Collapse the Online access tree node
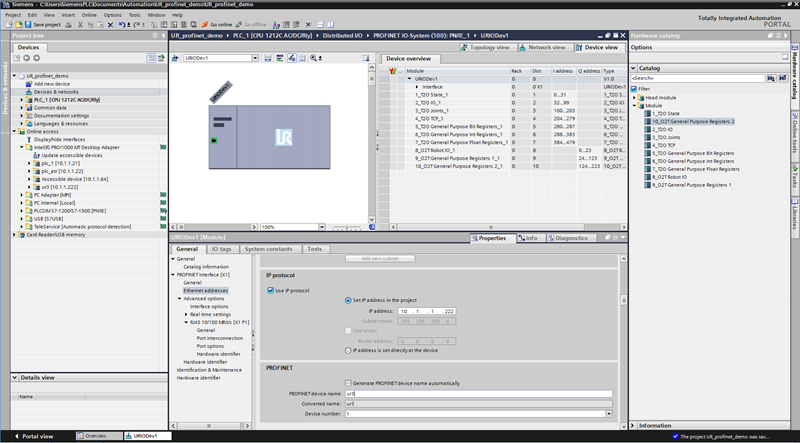The image size is (800, 443). click(14, 132)
